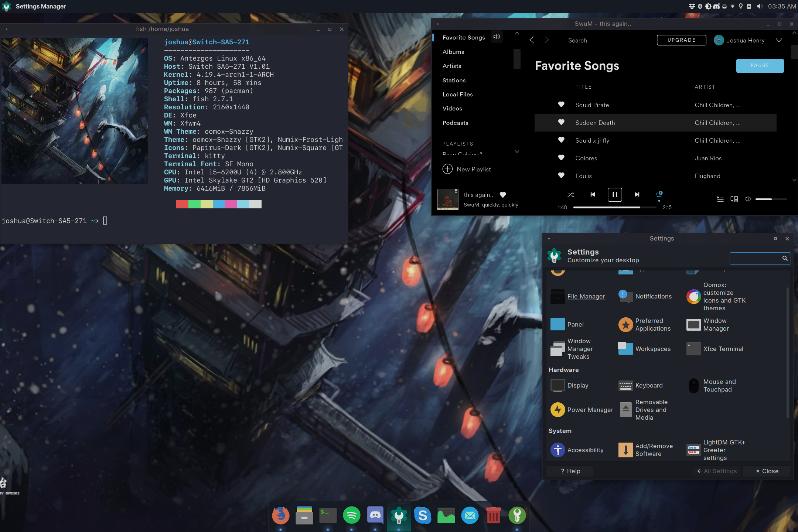Go to the previous track
The image size is (798, 532).
point(593,194)
